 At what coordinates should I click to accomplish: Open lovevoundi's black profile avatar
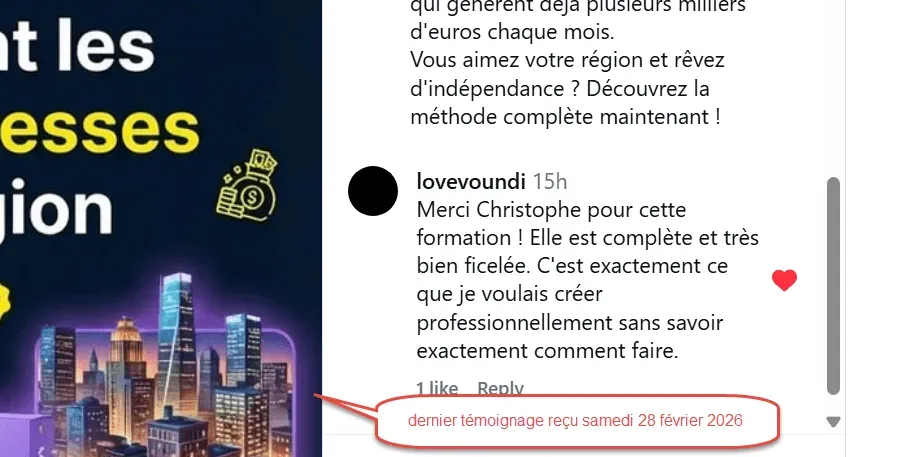click(373, 191)
